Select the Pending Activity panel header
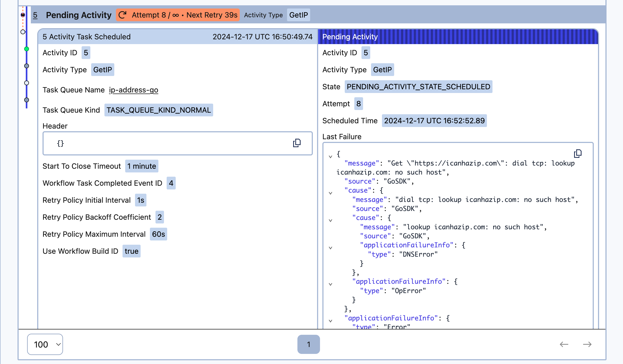623x364 pixels. 350,37
